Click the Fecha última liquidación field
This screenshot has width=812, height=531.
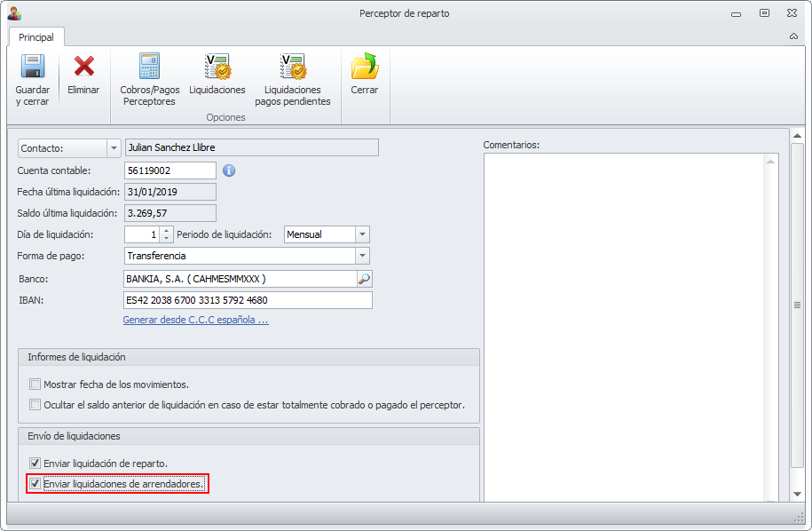coord(170,192)
